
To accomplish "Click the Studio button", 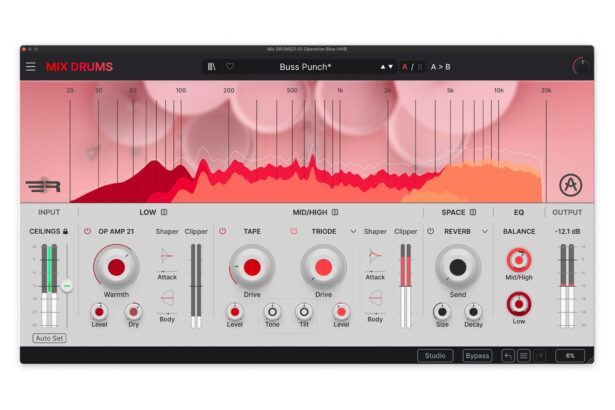I will pos(435,356).
